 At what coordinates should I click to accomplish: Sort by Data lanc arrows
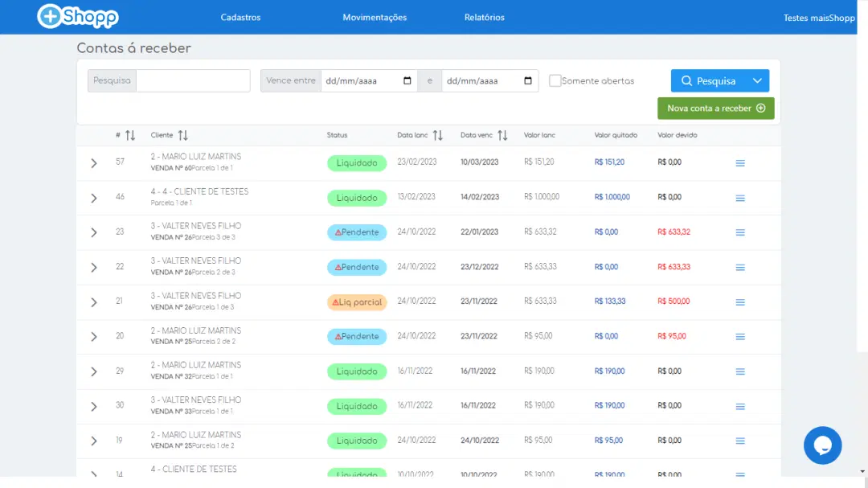coord(438,135)
